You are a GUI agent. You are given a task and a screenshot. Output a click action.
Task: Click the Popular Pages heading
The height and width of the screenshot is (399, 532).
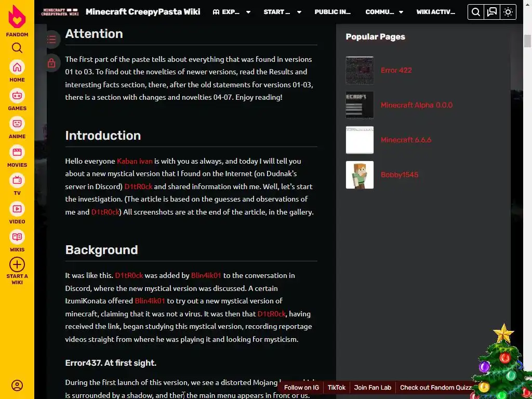pyautogui.click(x=375, y=37)
